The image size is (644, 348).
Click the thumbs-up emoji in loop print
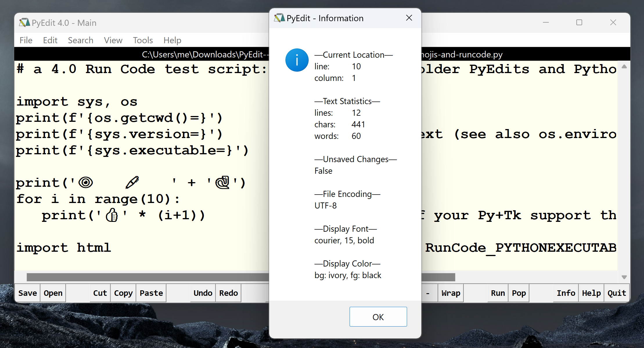(x=112, y=215)
